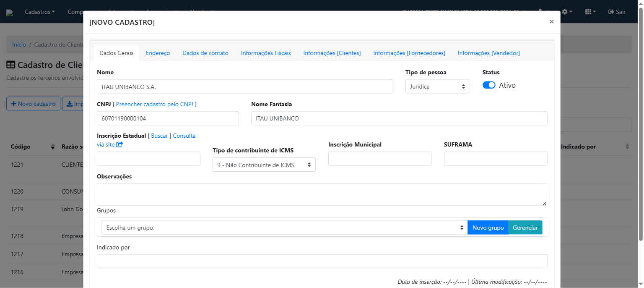Open the 'Escolha um grupo' dropdown
The image size is (644, 288).
tap(284, 228)
